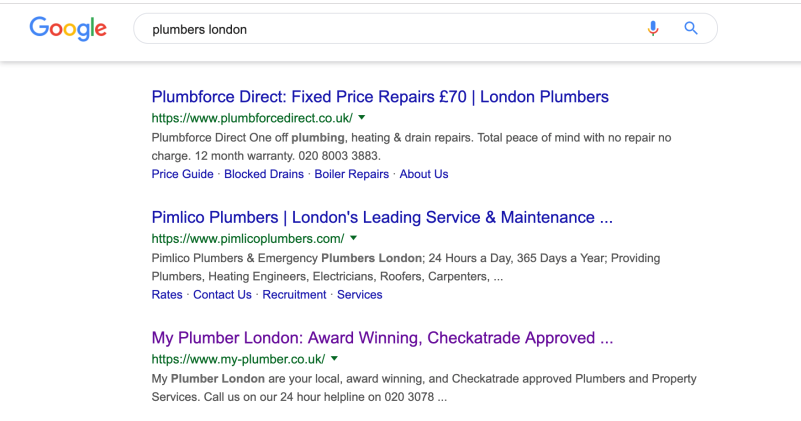This screenshot has width=801, height=421.
Task: Select the Contact Us sitelink
Action: (222, 295)
